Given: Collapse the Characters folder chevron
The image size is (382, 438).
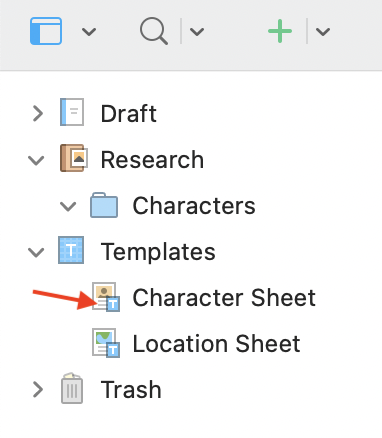Looking at the screenshot, I should pyautogui.click(x=68, y=206).
